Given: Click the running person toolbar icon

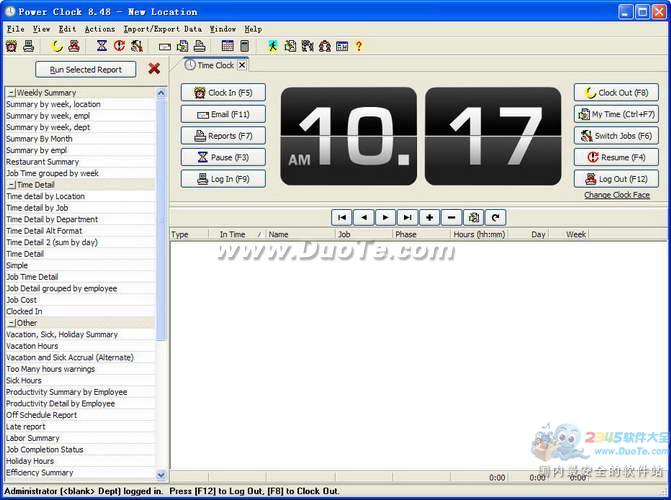Looking at the screenshot, I should click(x=273, y=46).
